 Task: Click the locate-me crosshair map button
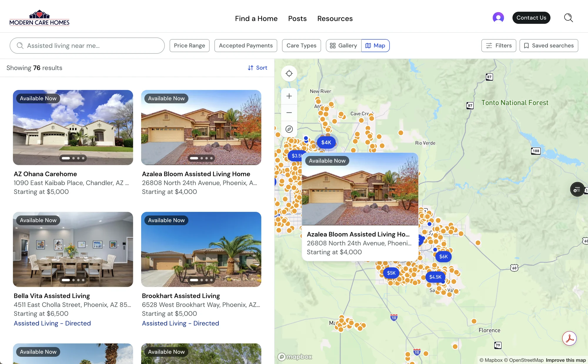[289, 73]
